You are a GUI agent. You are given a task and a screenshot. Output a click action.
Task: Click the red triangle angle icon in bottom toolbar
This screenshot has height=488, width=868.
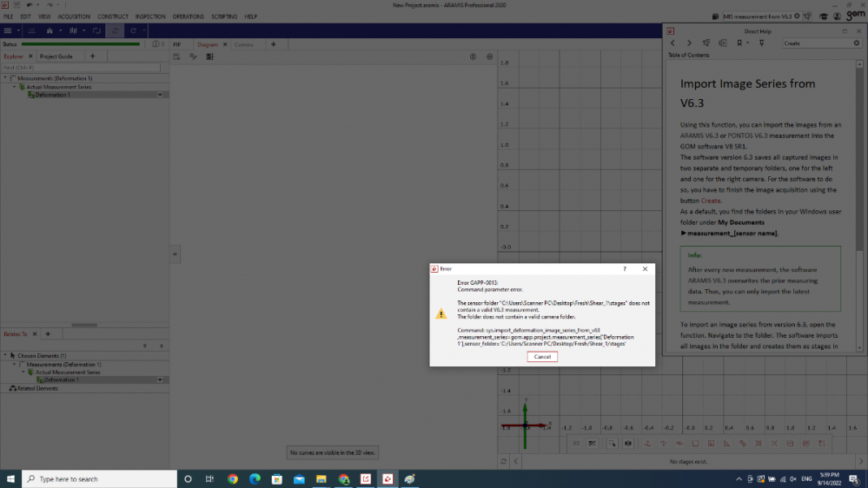click(x=726, y=444)
